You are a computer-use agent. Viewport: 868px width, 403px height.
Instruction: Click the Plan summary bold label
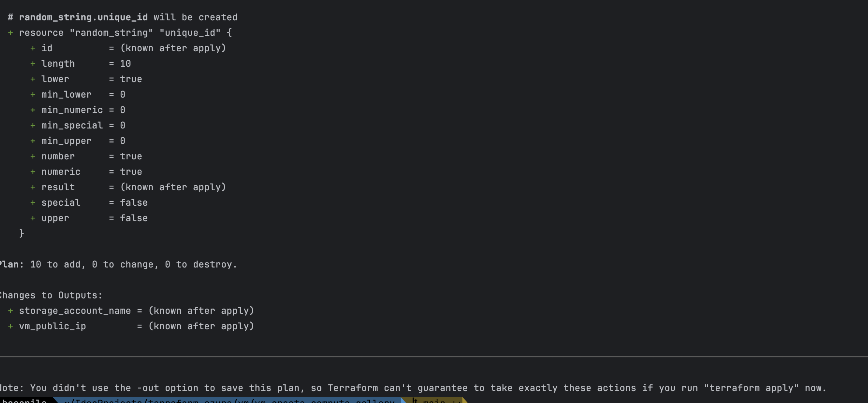12,264
